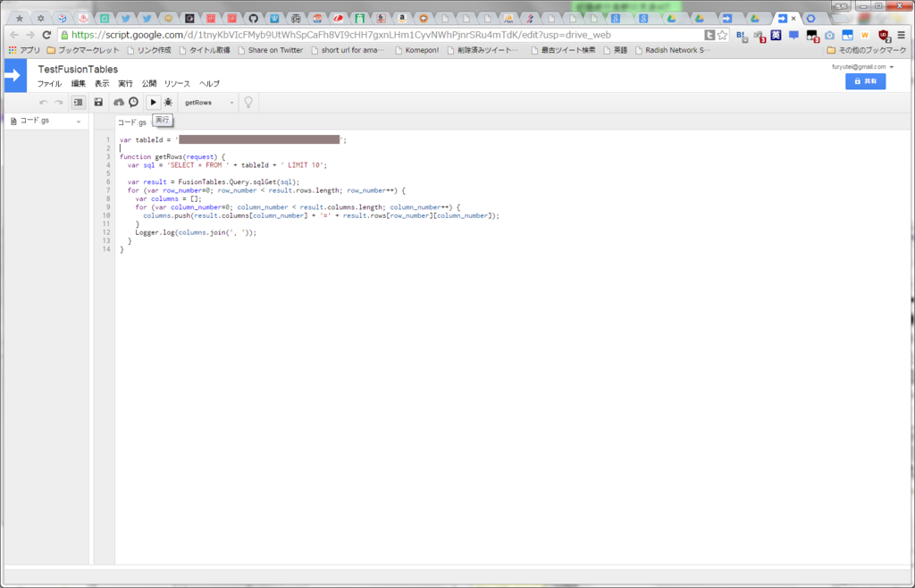Close the active Apps Script browser tab
This screenshot has height=588, width=915.
coord(793,18)
